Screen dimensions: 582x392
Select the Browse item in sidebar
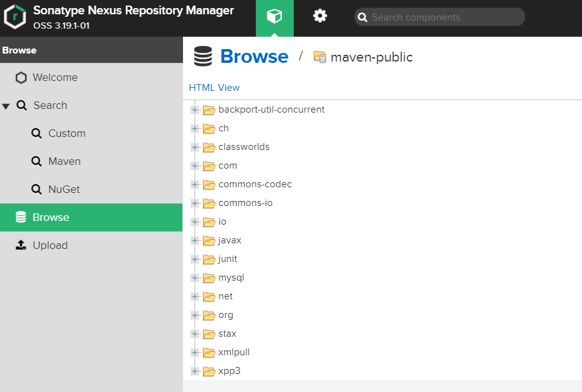pos(92,217)
